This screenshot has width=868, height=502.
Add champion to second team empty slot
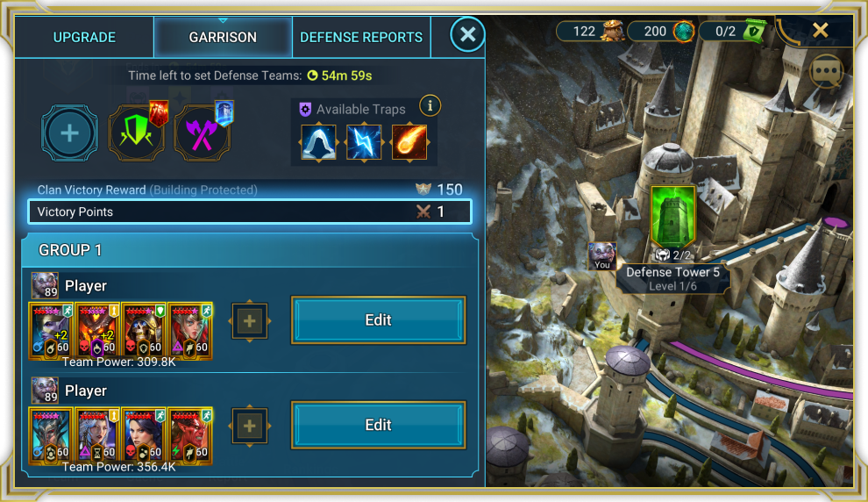click(250, 426)
